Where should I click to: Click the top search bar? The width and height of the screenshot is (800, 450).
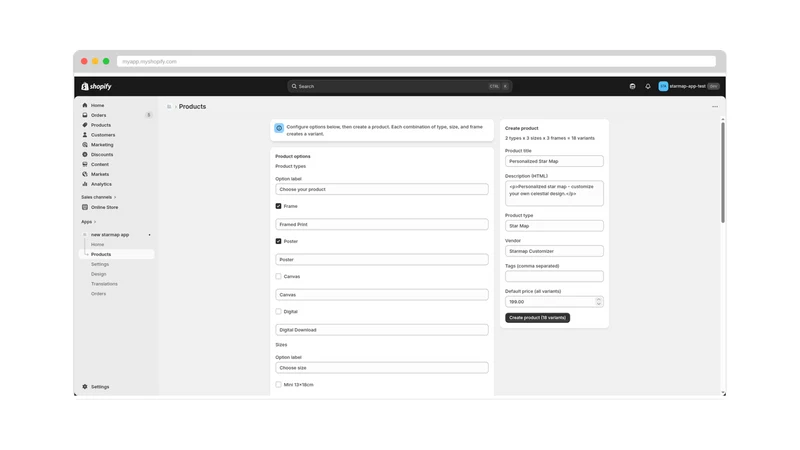pos(399,86)
